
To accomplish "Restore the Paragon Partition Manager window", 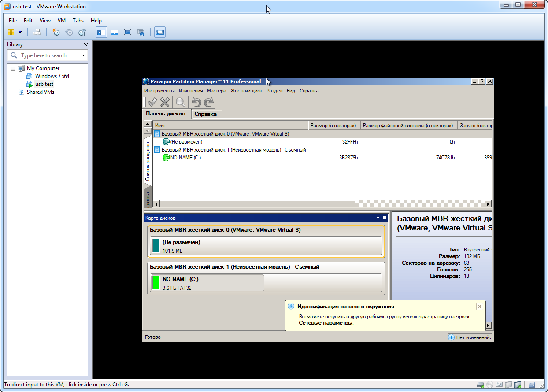I will (x=482, y=81).
